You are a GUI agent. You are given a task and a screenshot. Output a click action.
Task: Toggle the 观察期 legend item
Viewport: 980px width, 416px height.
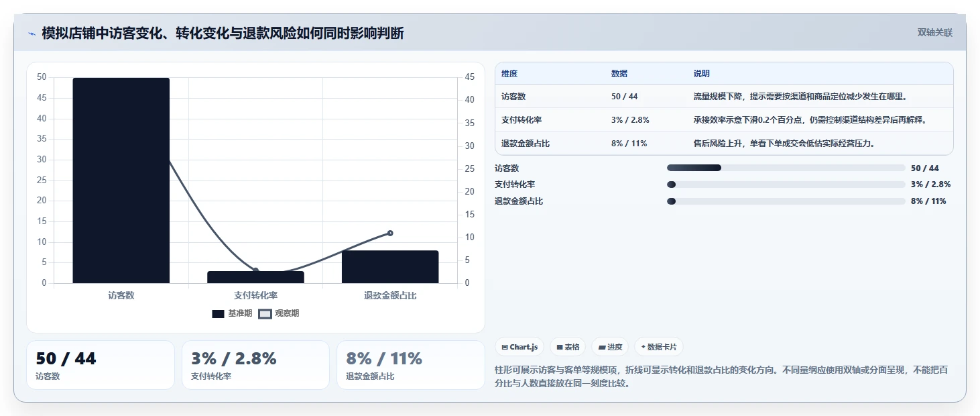click(x=279, y=313)
